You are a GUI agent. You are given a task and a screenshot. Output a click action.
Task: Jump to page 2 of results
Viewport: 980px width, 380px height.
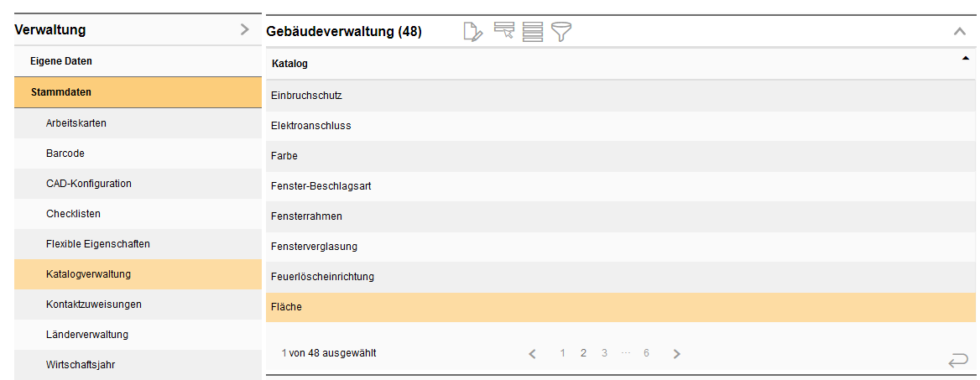pos(583,353)
